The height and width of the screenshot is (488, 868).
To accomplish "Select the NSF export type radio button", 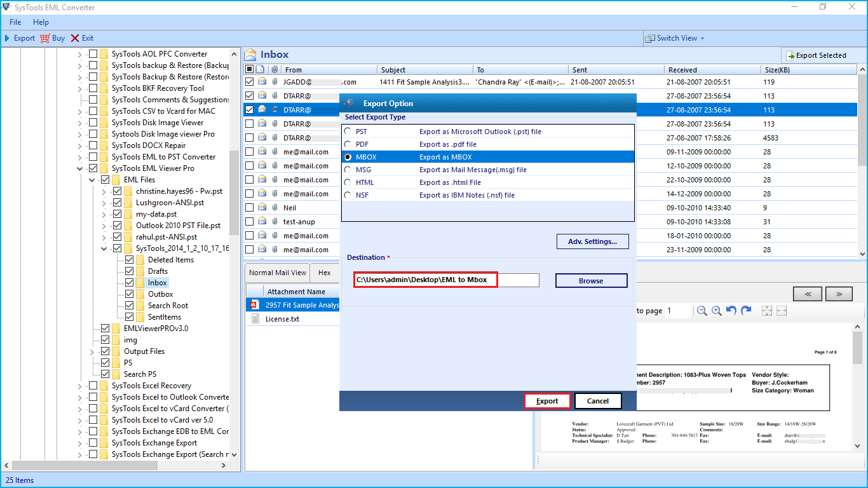I will 347,194.
